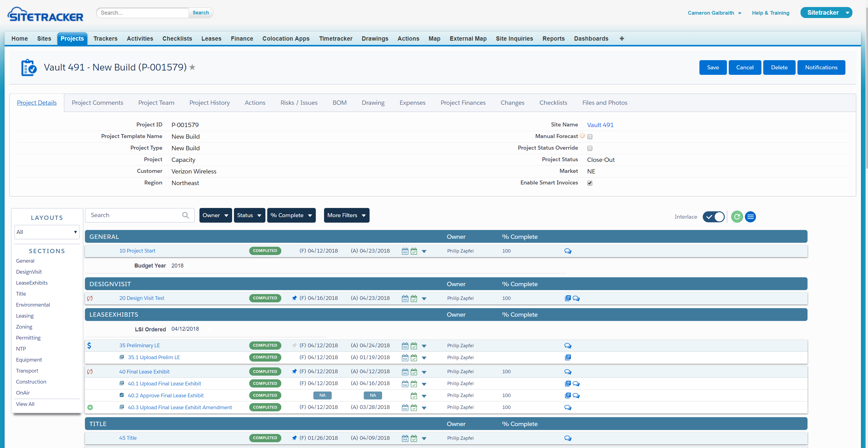Toggle the Interlace switch
The width and height of the screenshot is (868, 448).
(713, 217)
